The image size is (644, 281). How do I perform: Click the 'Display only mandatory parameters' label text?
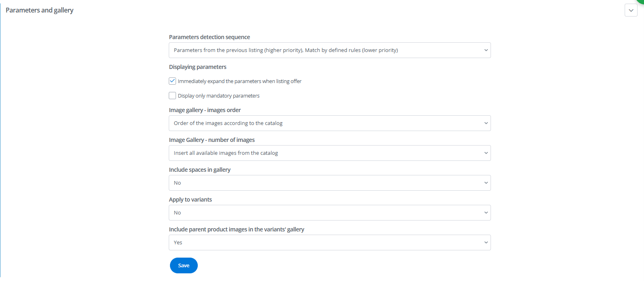[219, 96]
